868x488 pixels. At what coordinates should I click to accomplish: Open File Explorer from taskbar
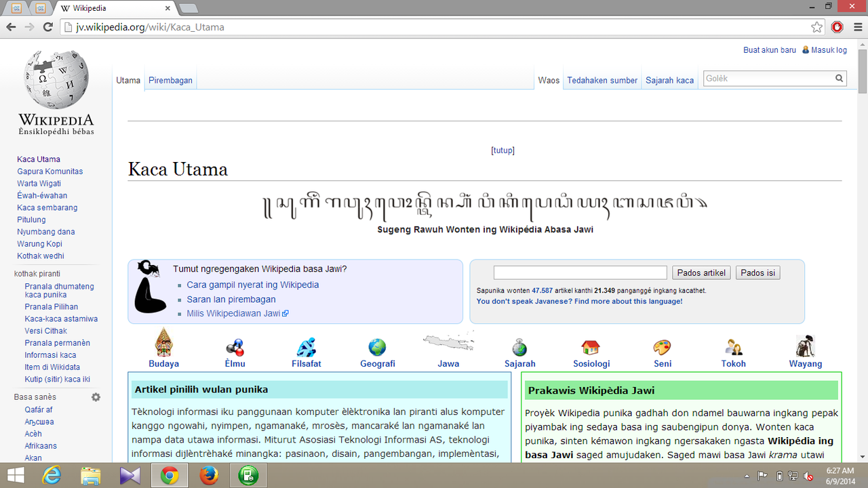tap(91, 476)
